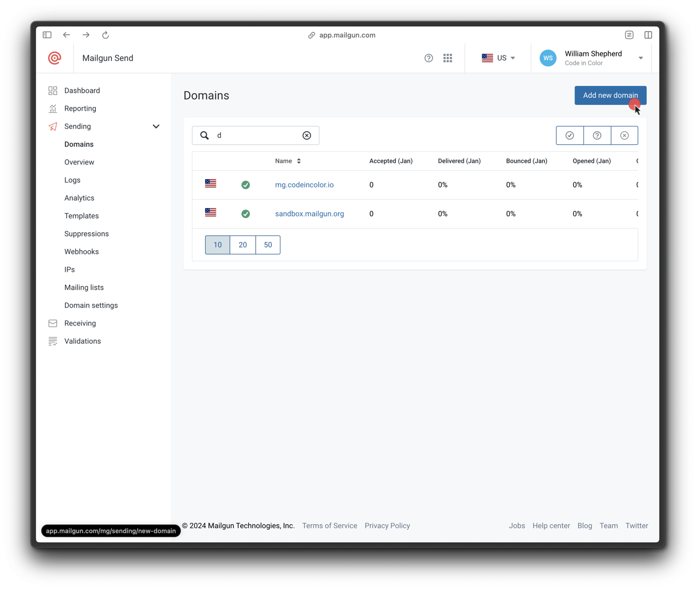The width and height of the screenshot is (700, 592).
Task: Open the Blog footer link
Action: [x=585, y=526]
